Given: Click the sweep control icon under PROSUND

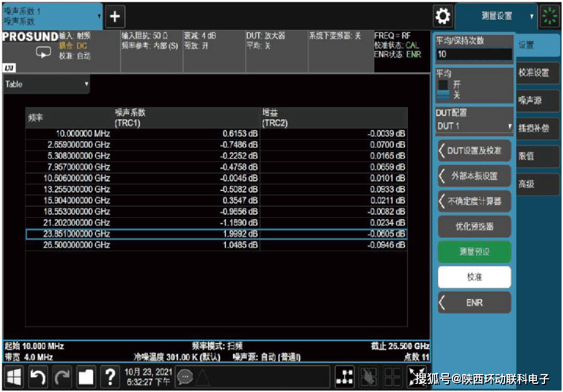Looking at the screenshot, I should pyautogui.click(x=44, y=52).
